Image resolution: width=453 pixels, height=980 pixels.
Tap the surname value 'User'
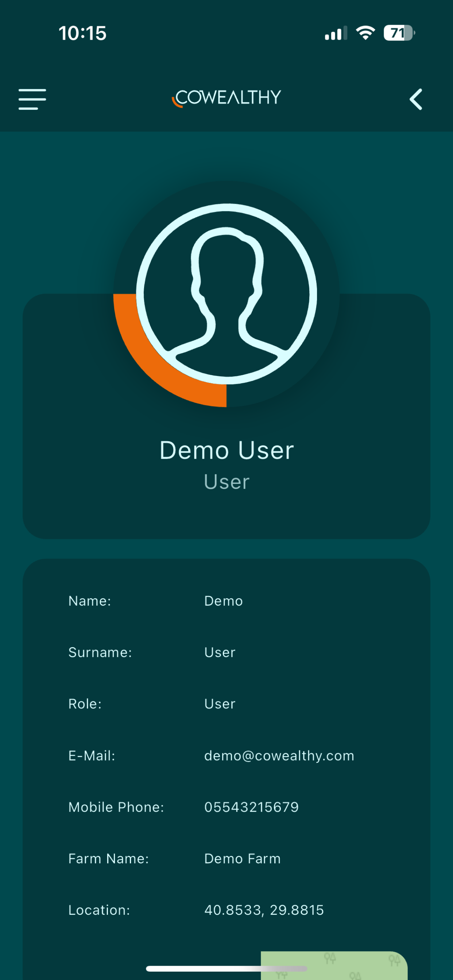220,653
